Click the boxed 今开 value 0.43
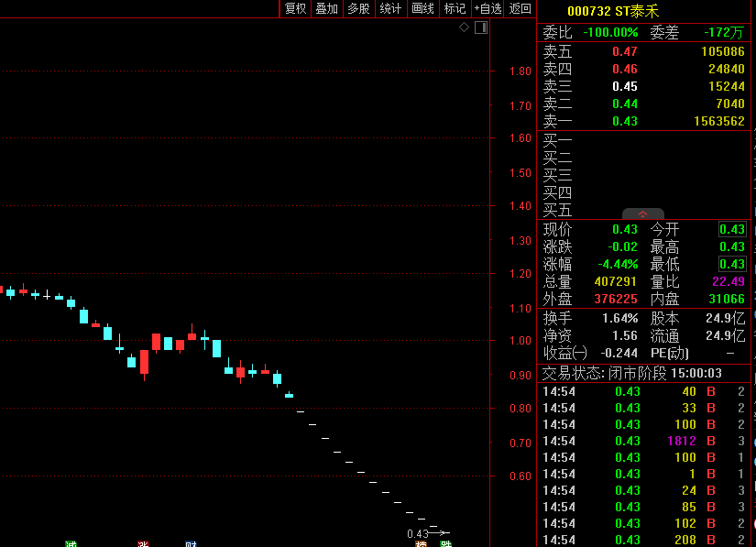This screenshot has height=547, width=756. point(732,229)
